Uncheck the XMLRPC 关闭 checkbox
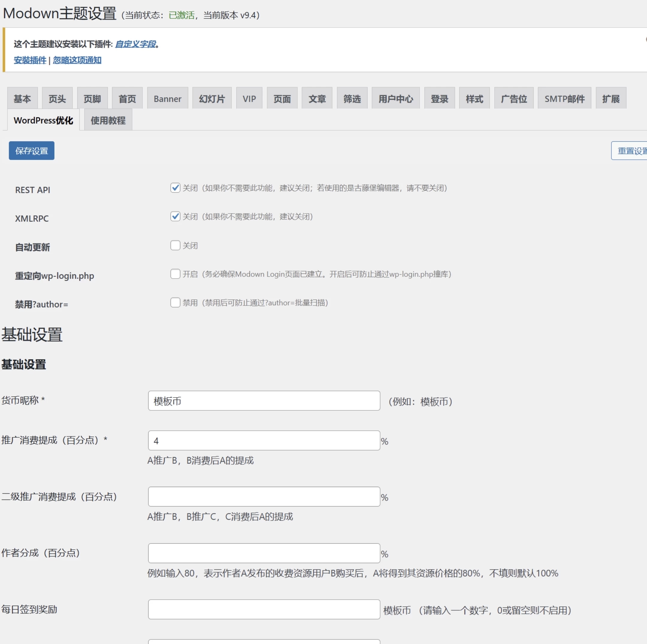 pyautogui.click(x=175, y=216)
